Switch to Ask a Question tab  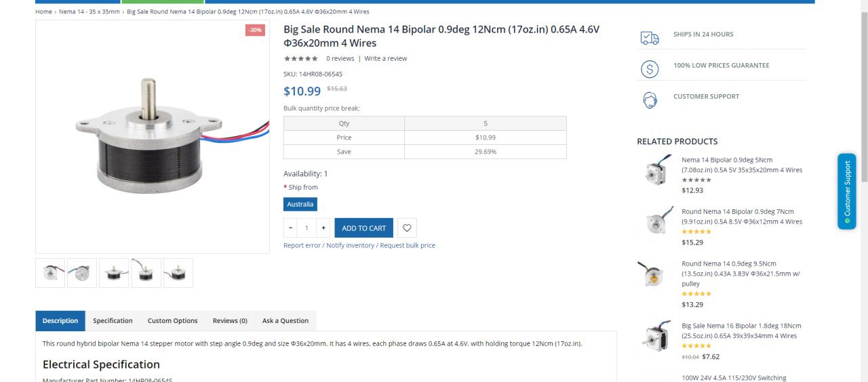pos(285,321)
